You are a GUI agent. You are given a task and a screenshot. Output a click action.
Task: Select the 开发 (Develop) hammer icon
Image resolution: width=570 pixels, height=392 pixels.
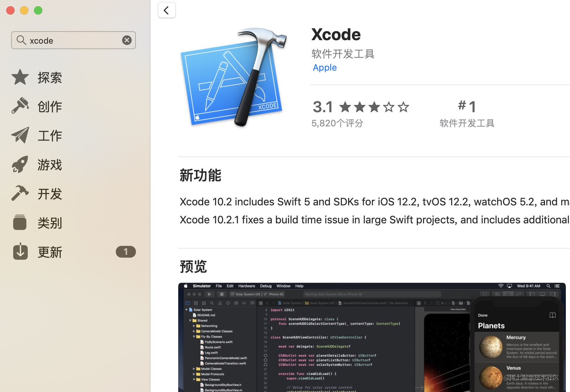click(x=20, y=193)
